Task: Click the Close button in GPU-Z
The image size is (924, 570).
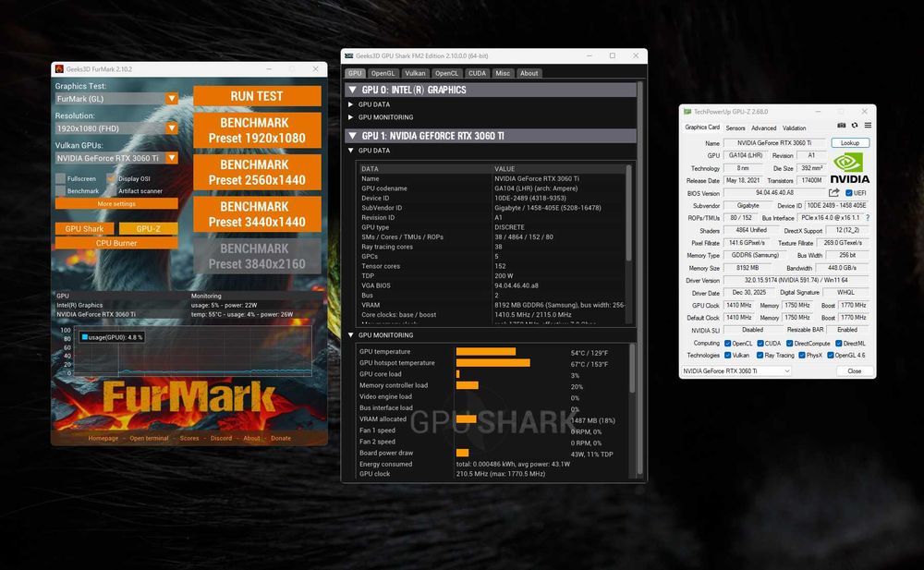Action: tap(854, 370)
